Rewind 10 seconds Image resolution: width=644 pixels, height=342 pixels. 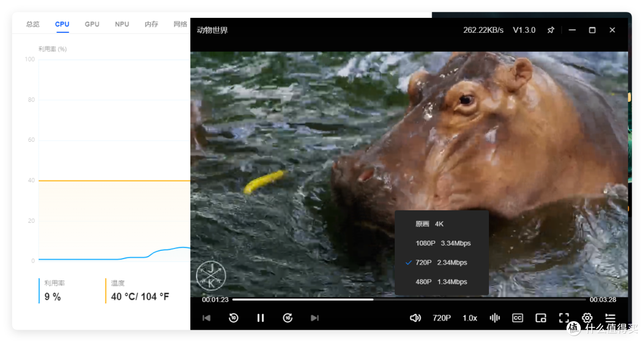click(233, 318)
